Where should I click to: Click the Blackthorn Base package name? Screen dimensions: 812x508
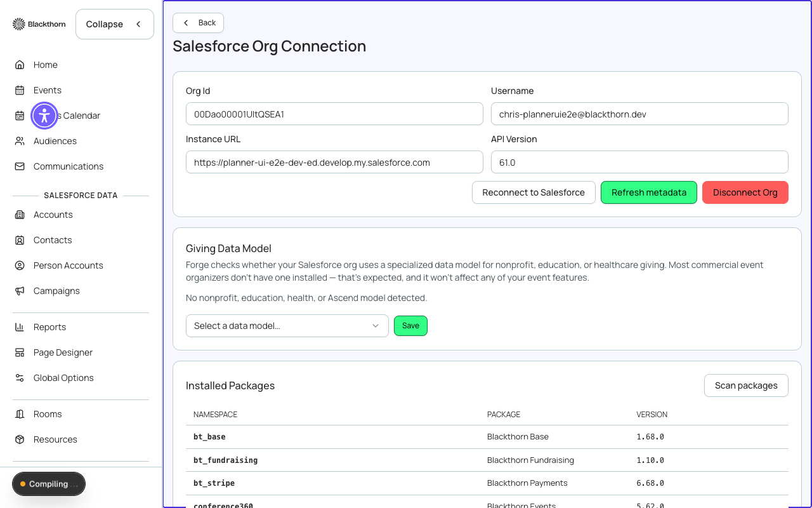[x=518, y=437]
